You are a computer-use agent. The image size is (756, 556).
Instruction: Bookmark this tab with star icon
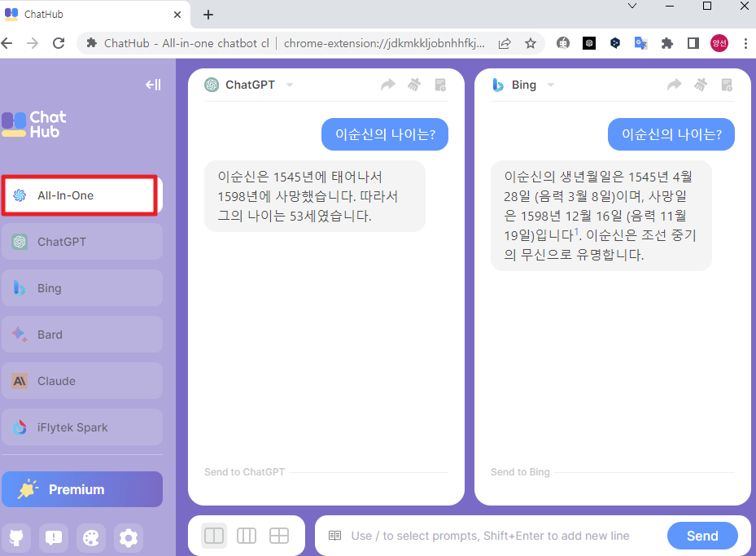point(531,43)
